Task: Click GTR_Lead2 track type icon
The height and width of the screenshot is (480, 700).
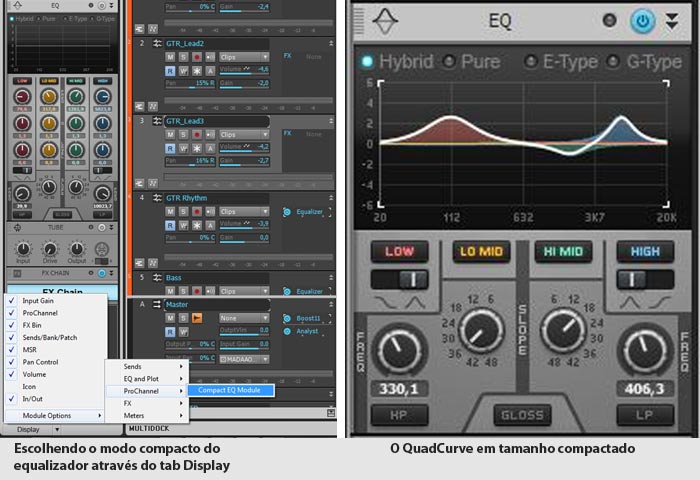Action: pyautogui.click(x=157, y=43)
